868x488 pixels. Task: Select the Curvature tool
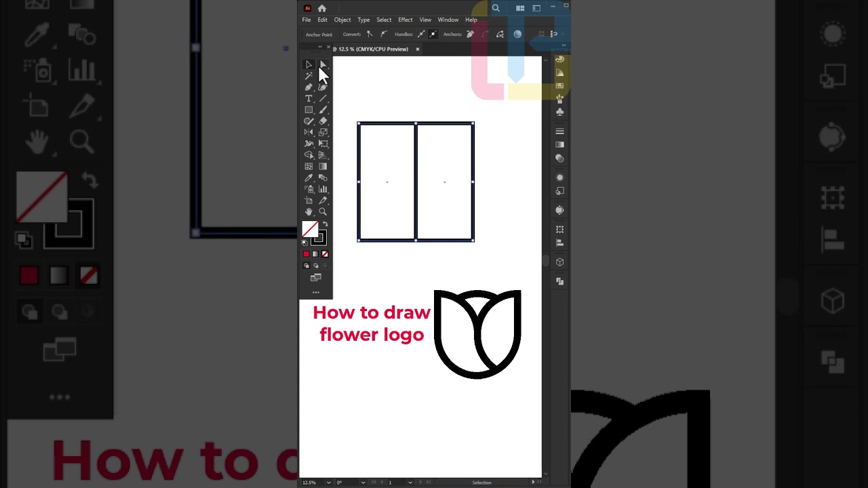click(x=323, y=87)
